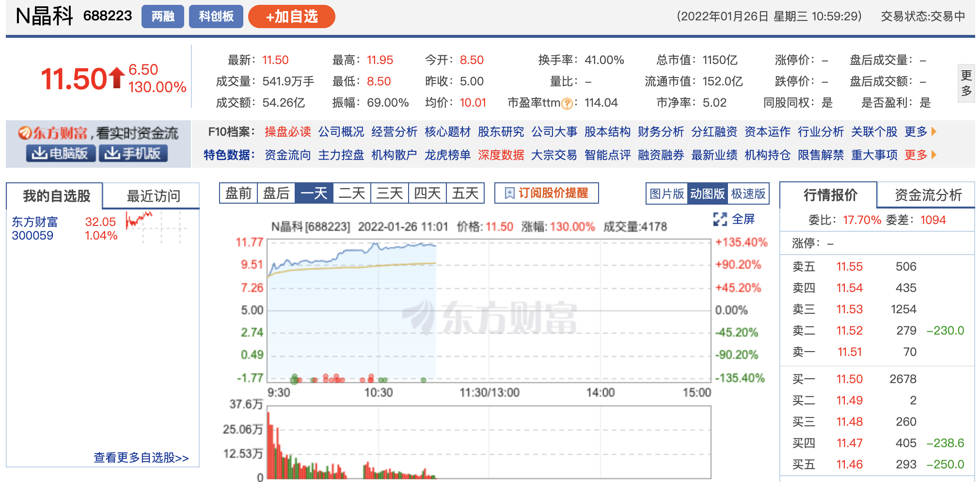
Task: Download the 电脑版 client
Action: (x=61, y=153)
